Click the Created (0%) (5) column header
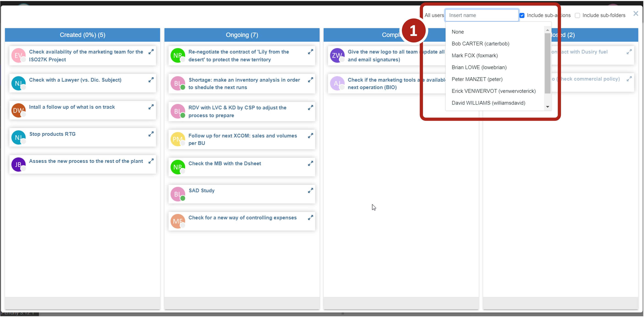The width and height of the screenshot is (644, 317). click(82, 35)
